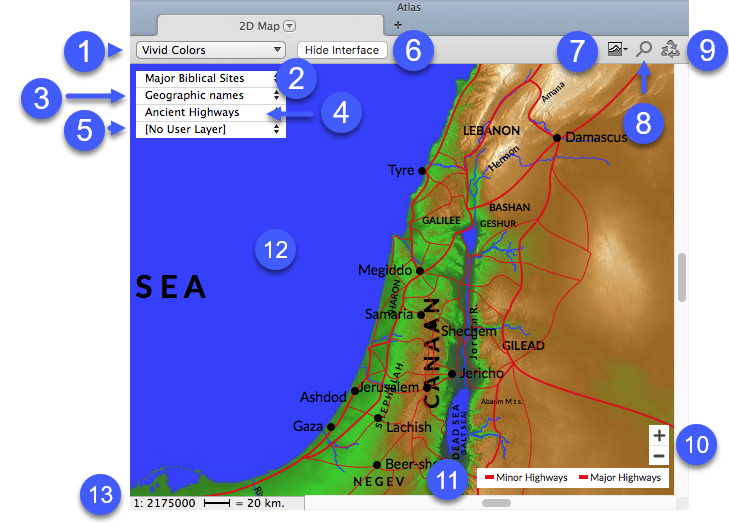The width and height of the screenshot is (729, 526).
Task: Click the triangle icon on 2D Map tab
Action: (x=290, y=25)
